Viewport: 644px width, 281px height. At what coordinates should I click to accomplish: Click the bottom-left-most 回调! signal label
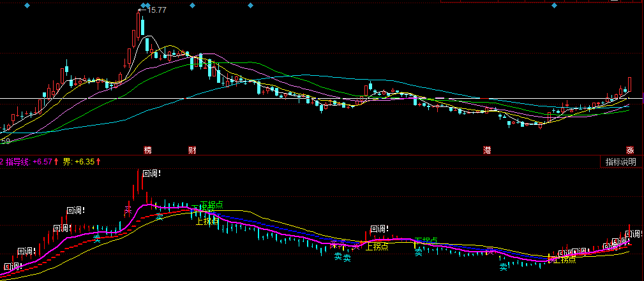[x=12, y=266]
